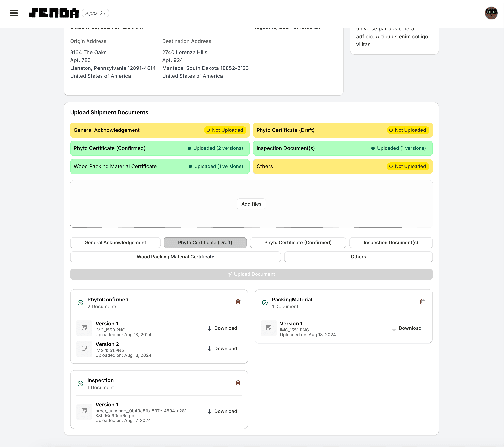The height and width of the screenshot is (447, 504).
Task: Click the '2 Documents' count under PhytoConfirmed
Action: pyautogui.click(x=102, y=306)
